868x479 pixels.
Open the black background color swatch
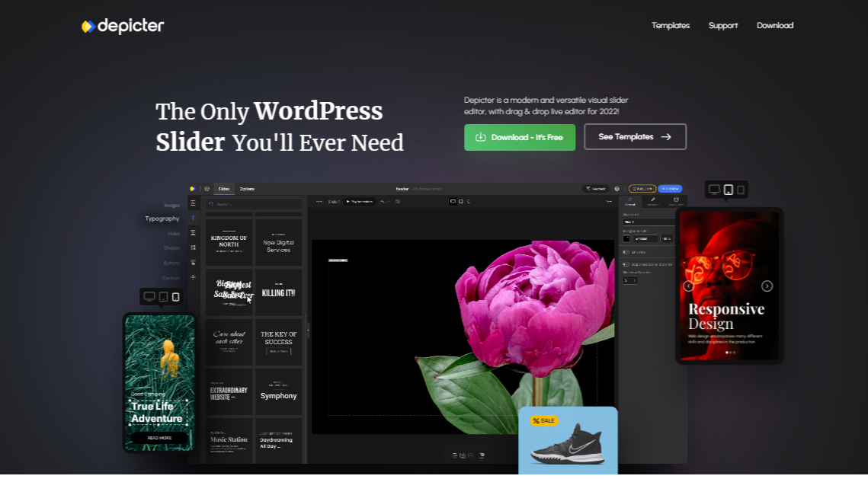point(626,239)
